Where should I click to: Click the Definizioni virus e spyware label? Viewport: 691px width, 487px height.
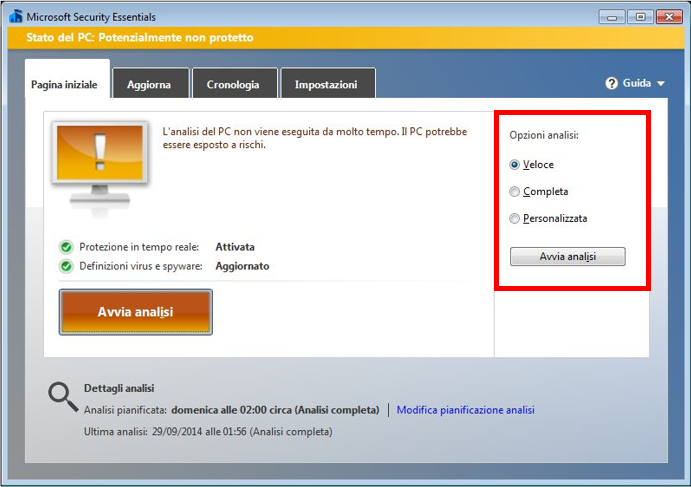[141, 266]
